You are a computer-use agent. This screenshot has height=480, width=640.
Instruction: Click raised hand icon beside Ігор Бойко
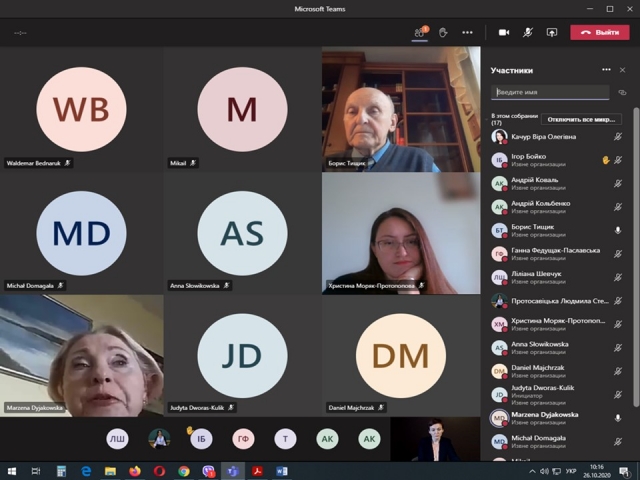click(605, 159)
